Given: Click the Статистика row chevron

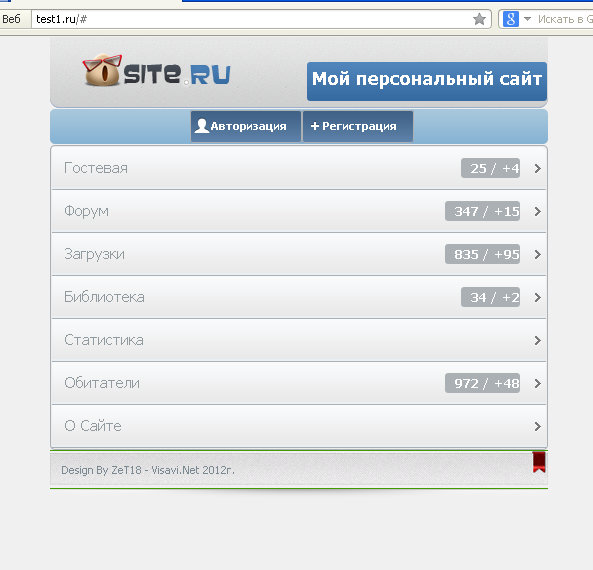Looking at the screenshot, I should (x=538, y=340).
